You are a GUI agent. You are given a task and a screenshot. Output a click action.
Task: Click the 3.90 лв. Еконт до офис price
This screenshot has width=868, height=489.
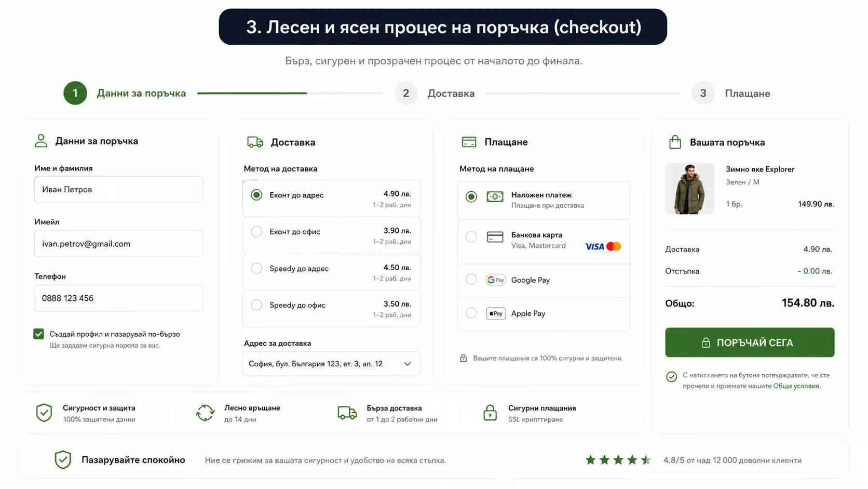pyautogui.click(x=397, y=230)
